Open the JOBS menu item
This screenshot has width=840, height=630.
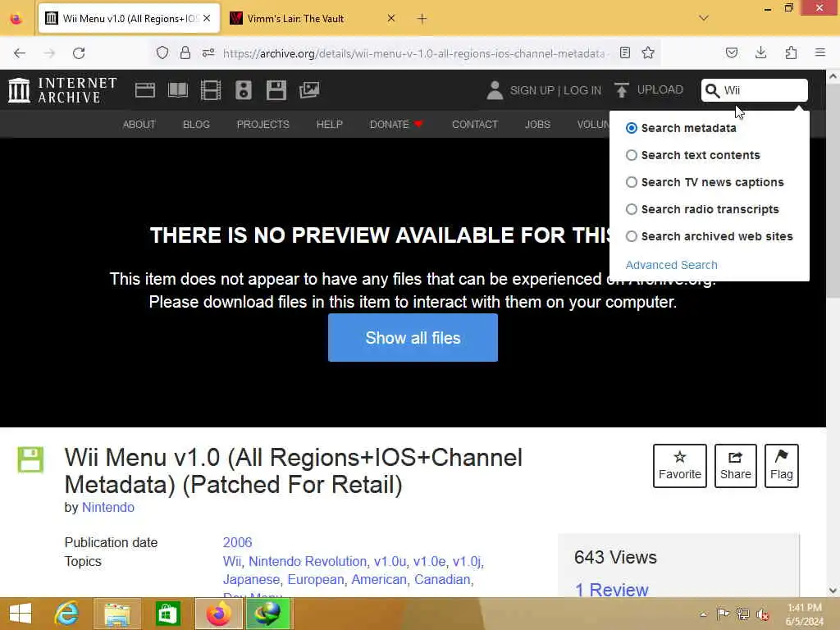537,125
